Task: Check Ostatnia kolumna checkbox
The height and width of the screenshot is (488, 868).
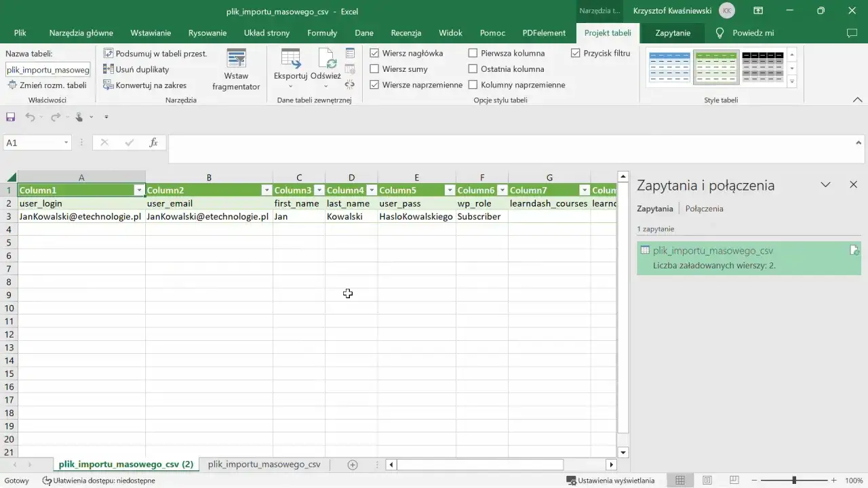Action: [473, 69]
